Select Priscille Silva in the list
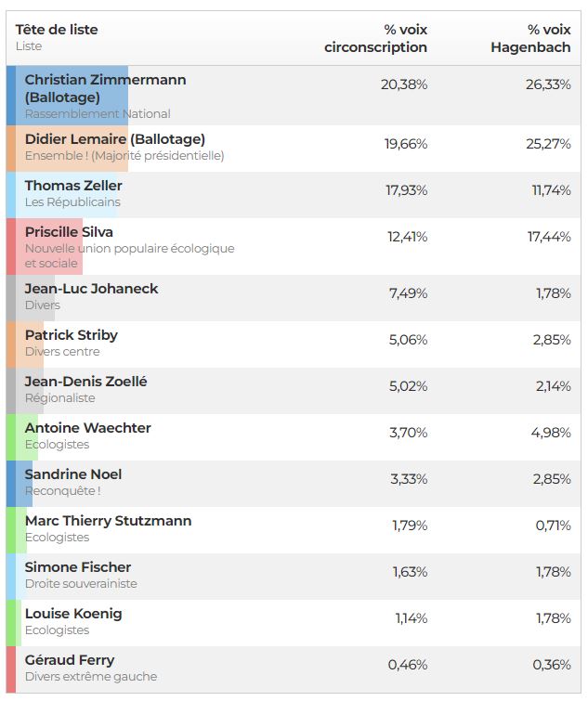Screen dimensions: 588x701 (x=69, y=232)
